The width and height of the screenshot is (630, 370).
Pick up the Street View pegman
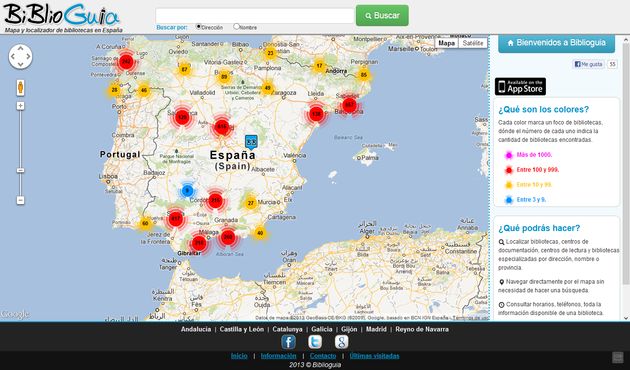(20, 87)
